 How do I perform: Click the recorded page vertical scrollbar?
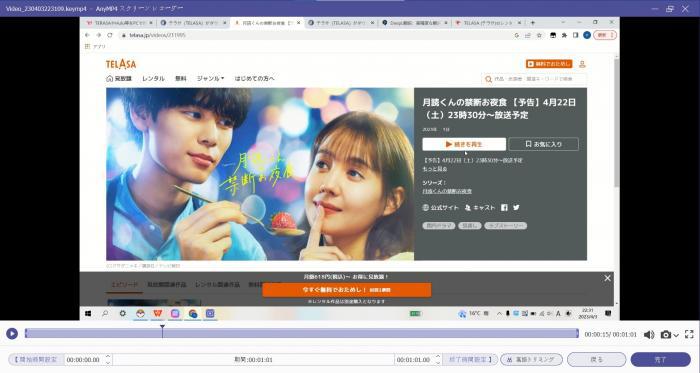click(x=617, y=123)
